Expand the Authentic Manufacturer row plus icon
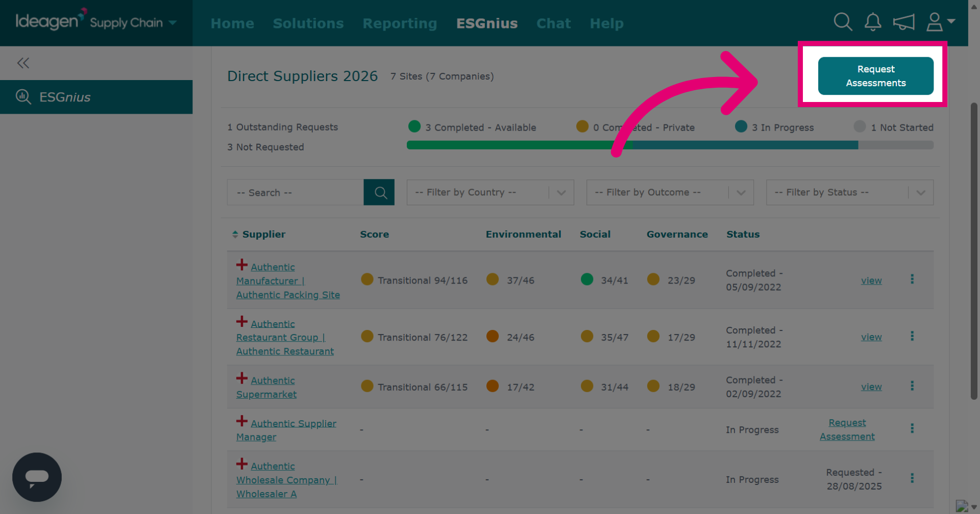Screen dimensions: 980x514 242,265
